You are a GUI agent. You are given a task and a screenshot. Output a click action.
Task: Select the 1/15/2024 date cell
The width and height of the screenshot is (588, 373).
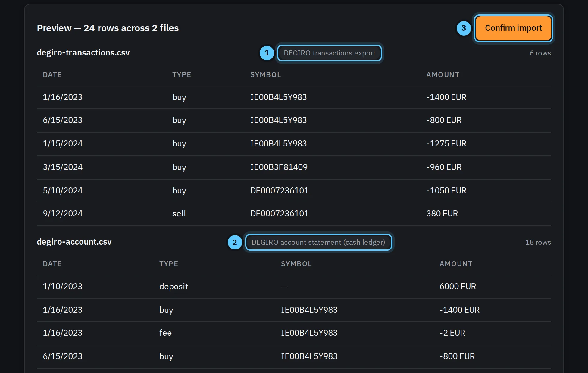pyautogui.click(x=63, y=143)
